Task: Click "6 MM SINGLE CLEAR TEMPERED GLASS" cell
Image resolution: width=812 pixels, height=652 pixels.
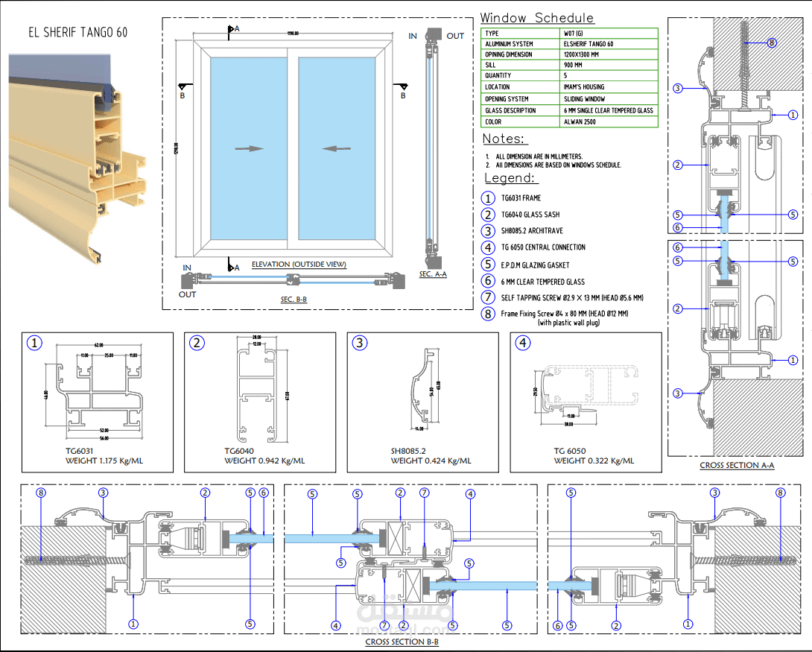Action: pos(609,110)
